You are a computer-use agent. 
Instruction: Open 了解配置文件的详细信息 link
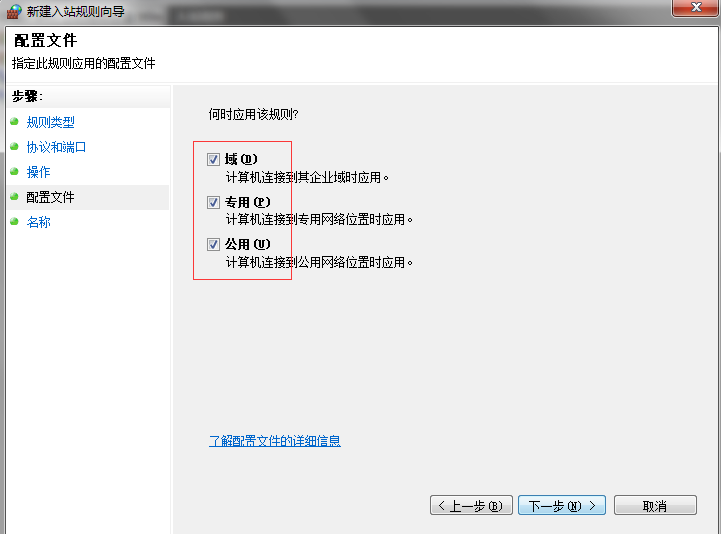[x=275, y=441]
